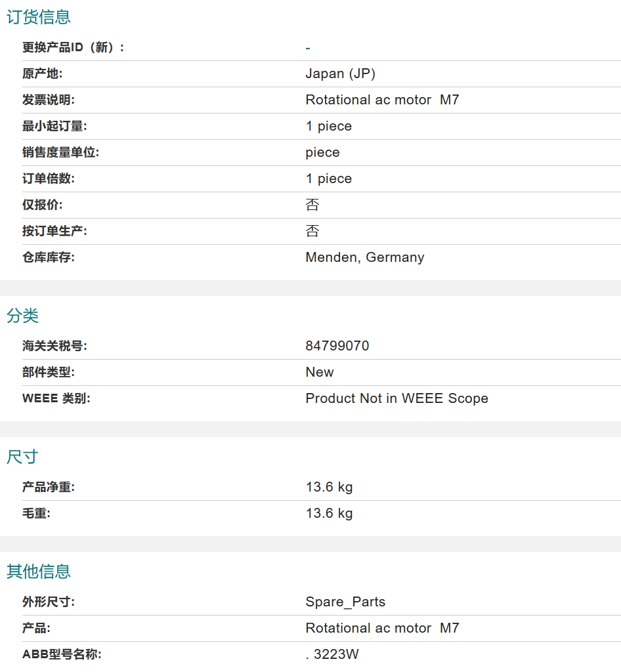
Task: Click the 部件类型 New value
Action: pos(320,372)
